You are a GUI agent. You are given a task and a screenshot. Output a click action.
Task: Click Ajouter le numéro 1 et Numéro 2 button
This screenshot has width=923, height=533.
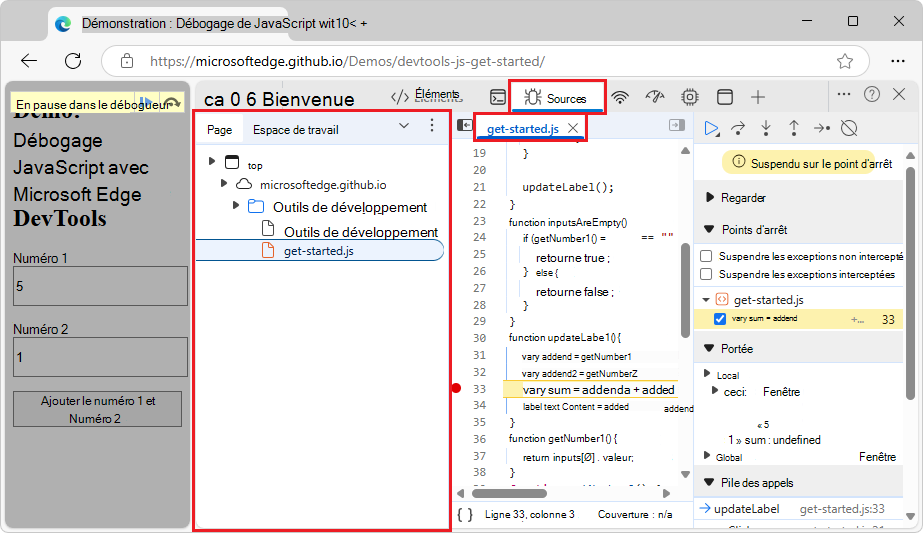(98, 409)
